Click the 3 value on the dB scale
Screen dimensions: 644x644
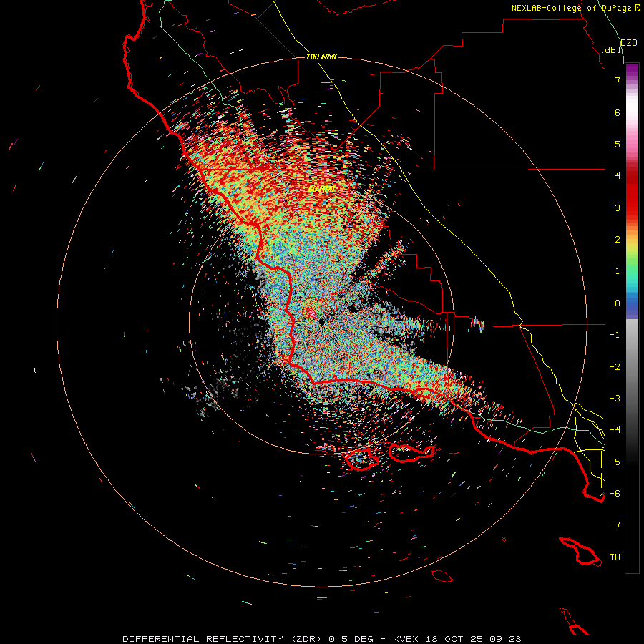[618, 208]
